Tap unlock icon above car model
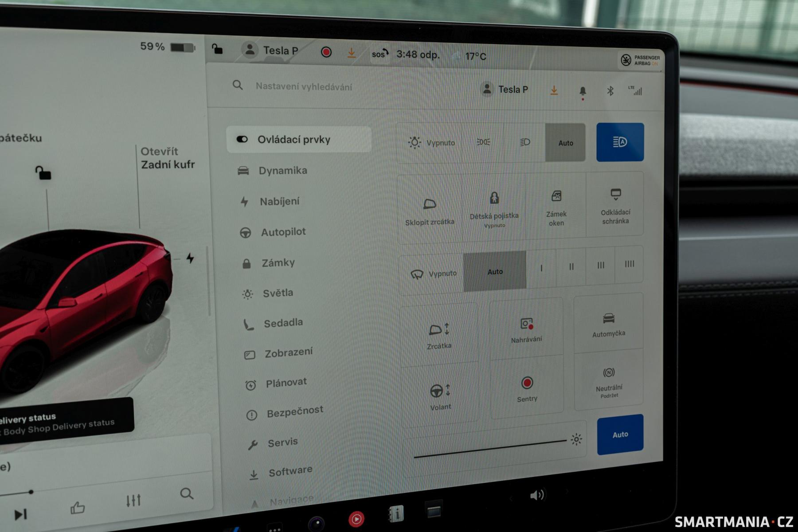 [x=43, y=172]
